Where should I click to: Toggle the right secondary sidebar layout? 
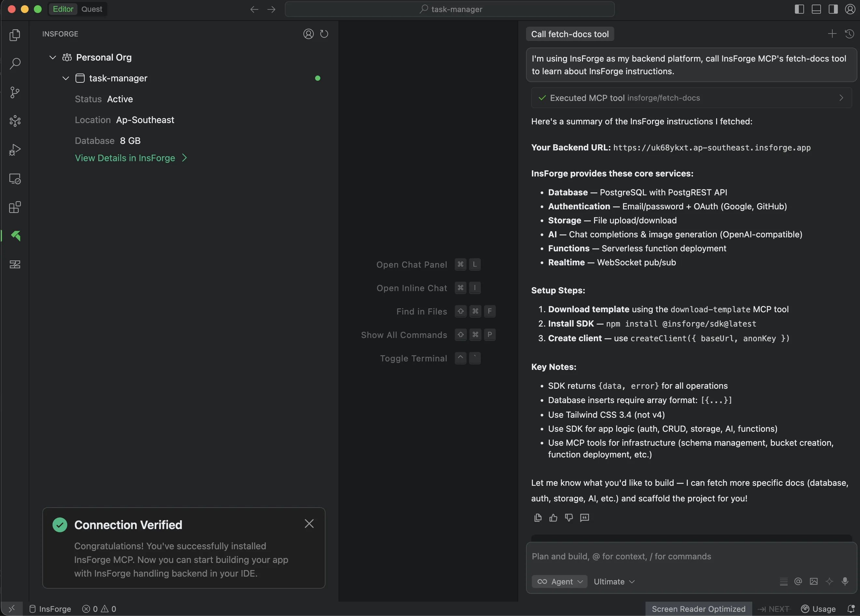coord(833,9)
